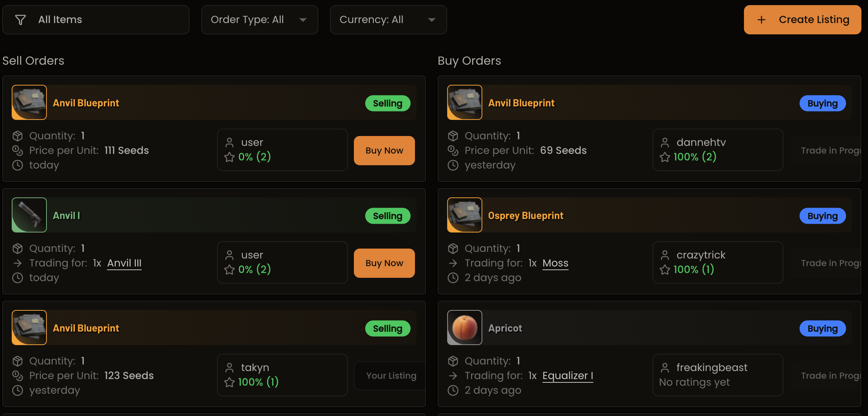Toggle the Buying badge on Osprey Blueprint
Image resolution: width=868 pixels, height=416 pixels.
(822, 216)
